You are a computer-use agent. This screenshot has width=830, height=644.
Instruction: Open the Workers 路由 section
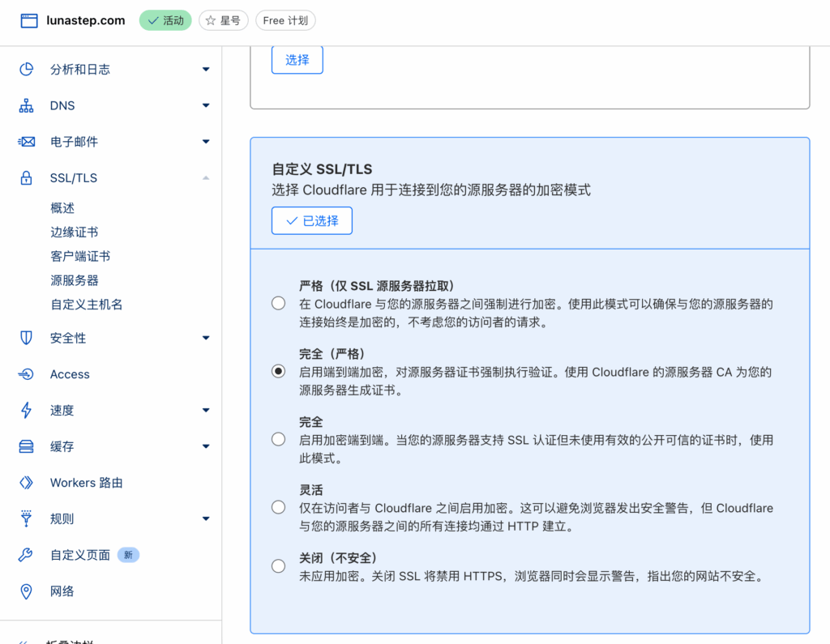click(x=86, y=483)
